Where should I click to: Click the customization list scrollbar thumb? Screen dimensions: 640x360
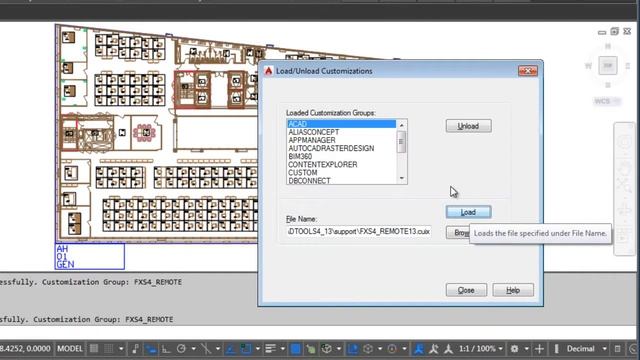click(x=402, y=142)
